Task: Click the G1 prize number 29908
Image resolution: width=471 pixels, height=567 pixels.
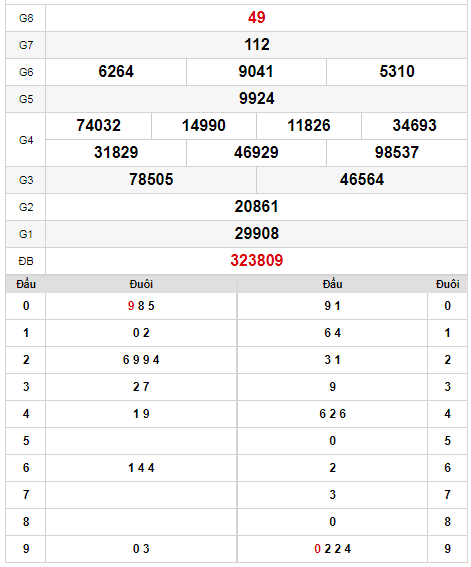Action: tap(257, 233)
